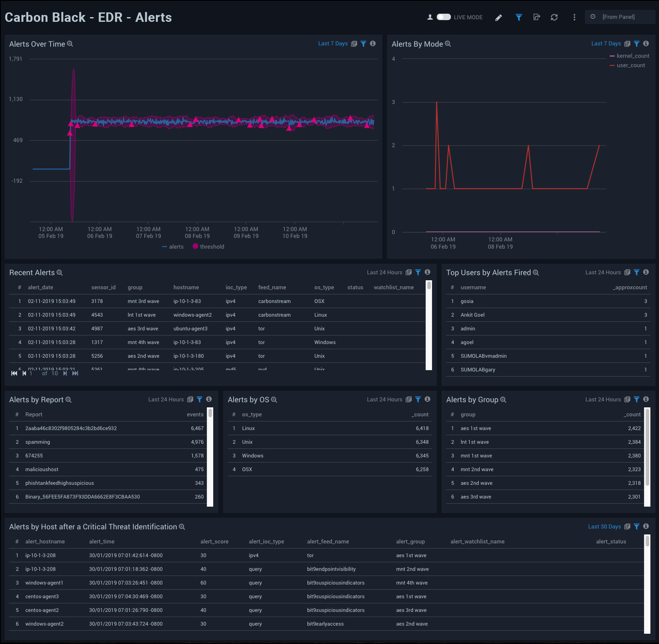659x644 pixels.
Task: View info for the Alerts by OS panel
Action: (427, 399)
